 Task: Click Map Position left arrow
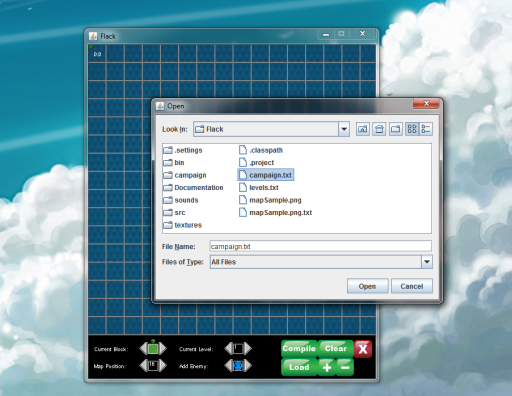(x=143, y=366)
